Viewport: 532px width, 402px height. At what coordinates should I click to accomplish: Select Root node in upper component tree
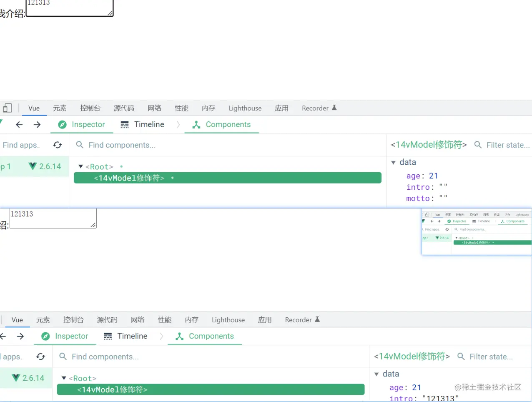99,167
